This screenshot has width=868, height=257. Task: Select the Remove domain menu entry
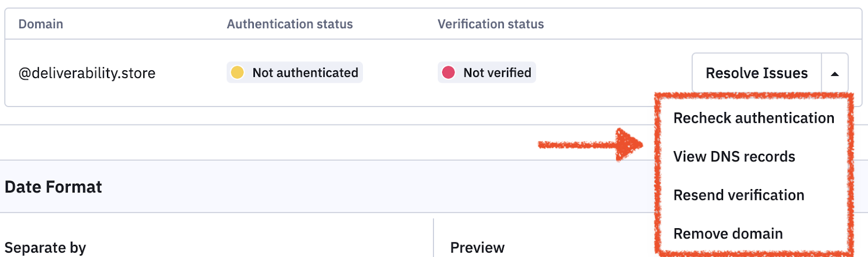pos(727,234)
